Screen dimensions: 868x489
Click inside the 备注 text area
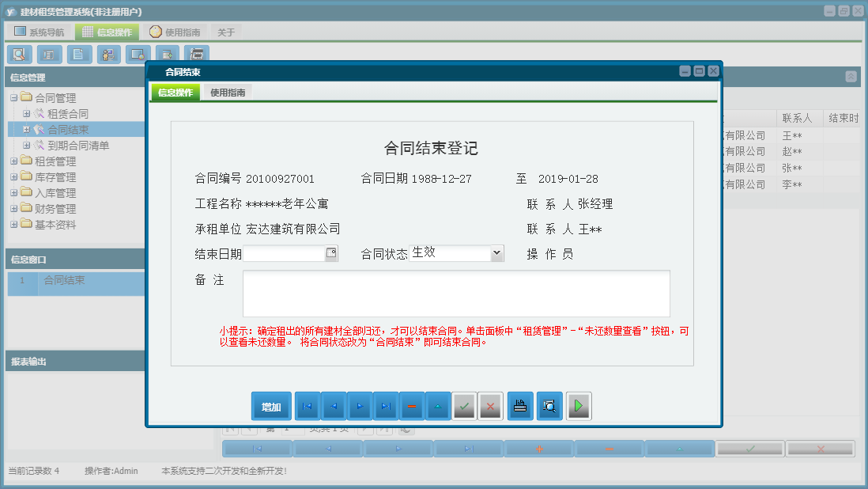point(456,293)
